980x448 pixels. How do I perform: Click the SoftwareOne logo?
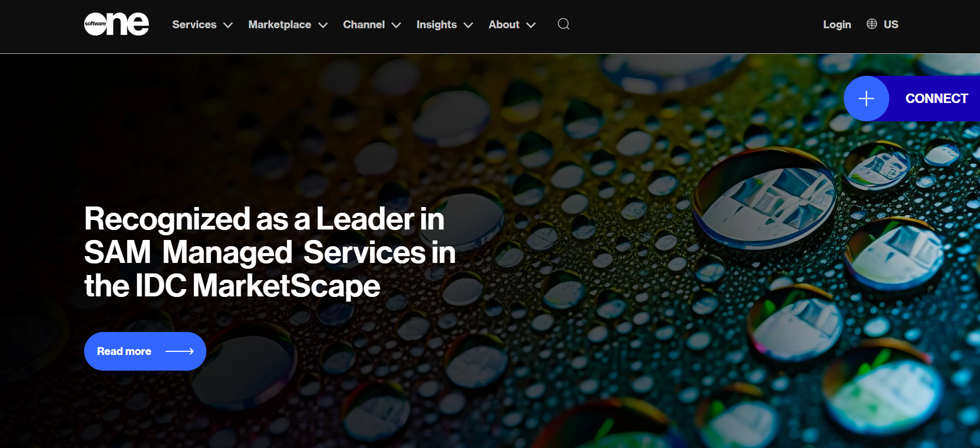pos(116,24)
